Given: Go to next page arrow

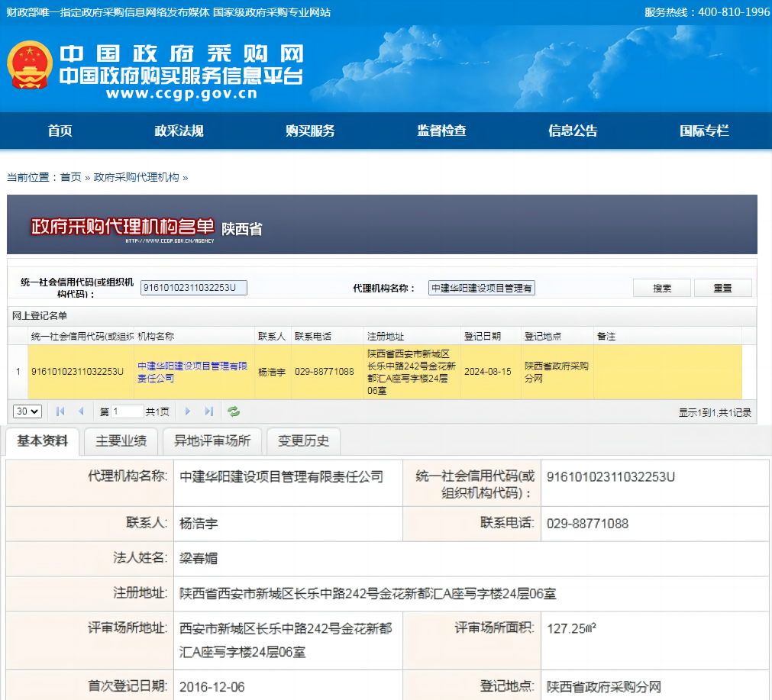Looking at the screenshot, I should coord(188,411).
